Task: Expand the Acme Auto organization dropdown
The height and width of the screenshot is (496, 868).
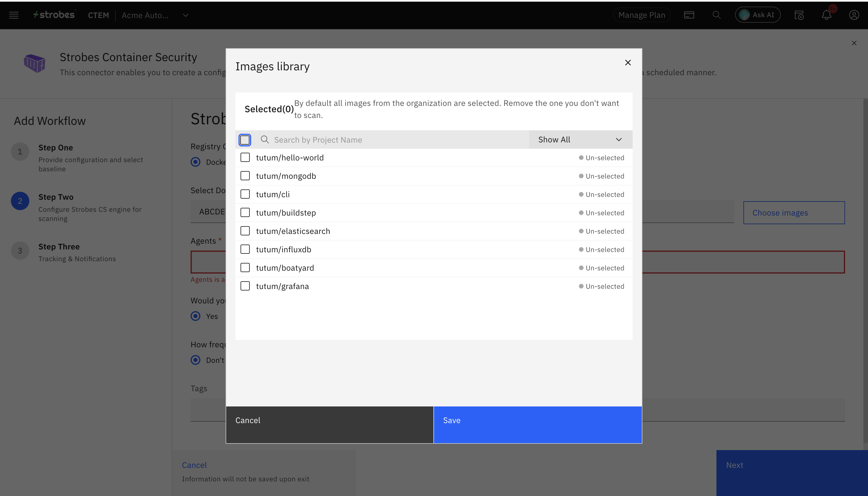Action: [185, 15]
